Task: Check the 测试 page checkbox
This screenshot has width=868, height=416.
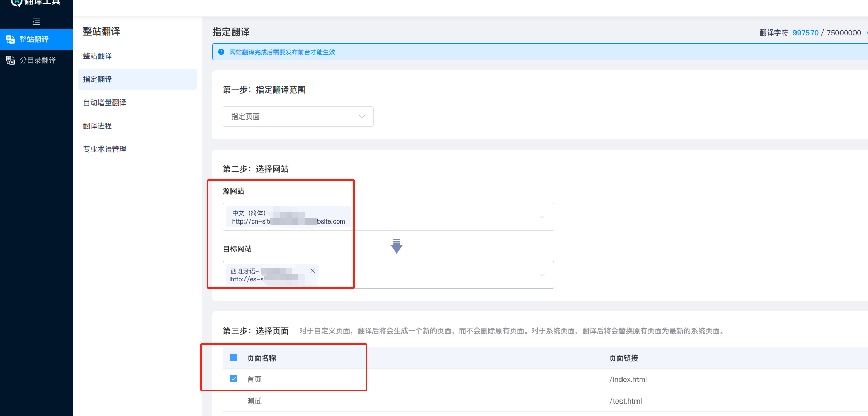Action: pos(234,400)
